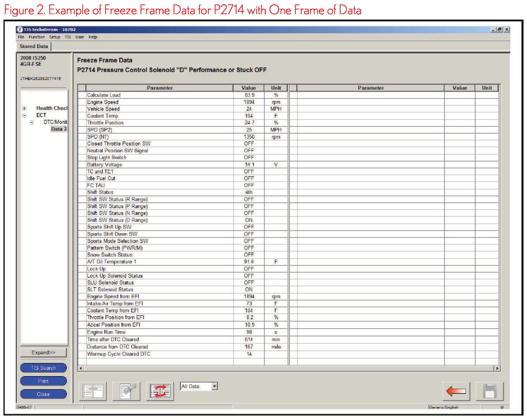Screen dimensions: 527x420
Task: Click the horizontal scrollbar right arrow
Action: point(497,368)
